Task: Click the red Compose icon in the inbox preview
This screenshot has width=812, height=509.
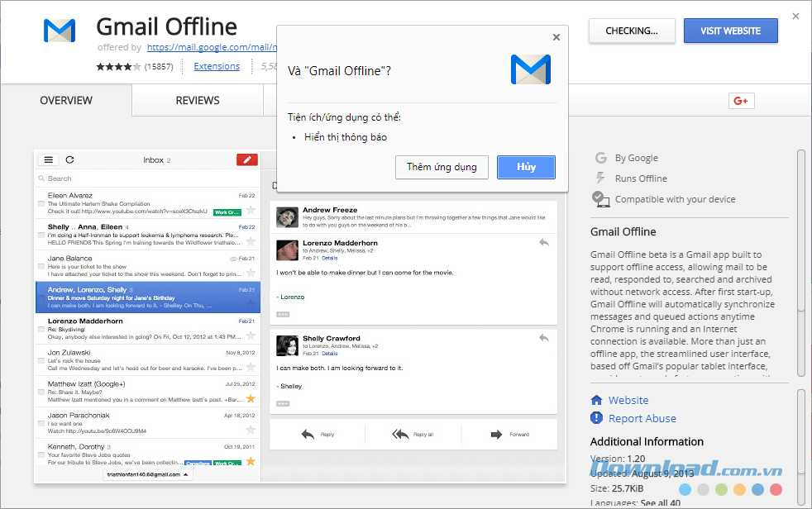Action: point(247,159)
